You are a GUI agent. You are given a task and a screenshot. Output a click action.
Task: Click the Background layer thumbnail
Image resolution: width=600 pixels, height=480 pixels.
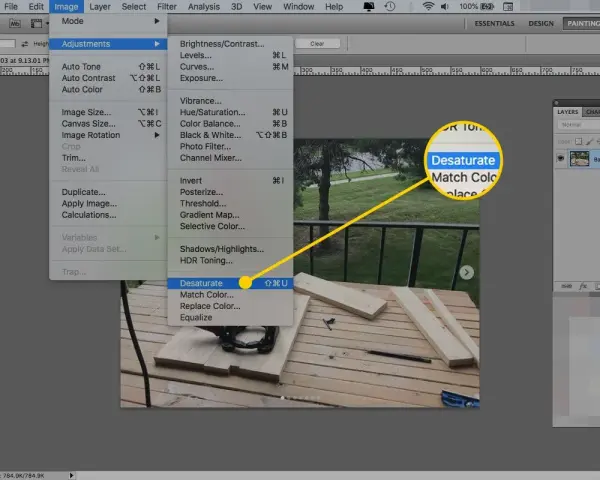tap(579, 158)
